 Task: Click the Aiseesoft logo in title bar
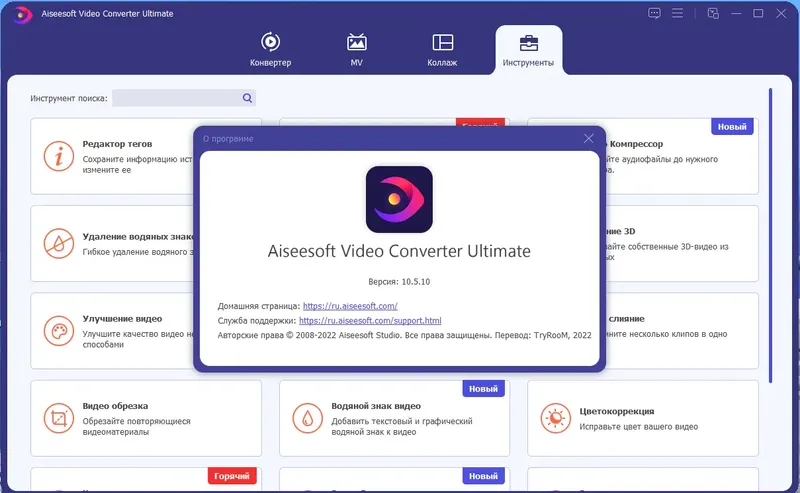click(x=22, y=14)
